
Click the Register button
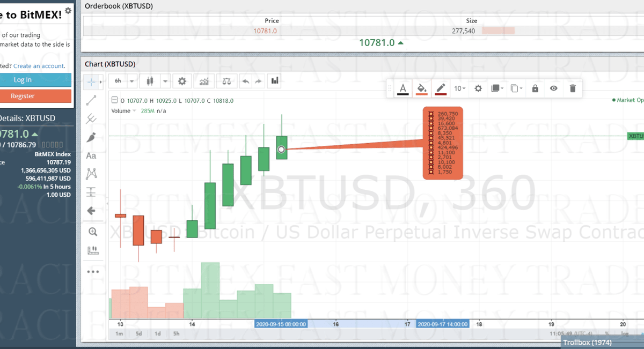click(35, 96)
